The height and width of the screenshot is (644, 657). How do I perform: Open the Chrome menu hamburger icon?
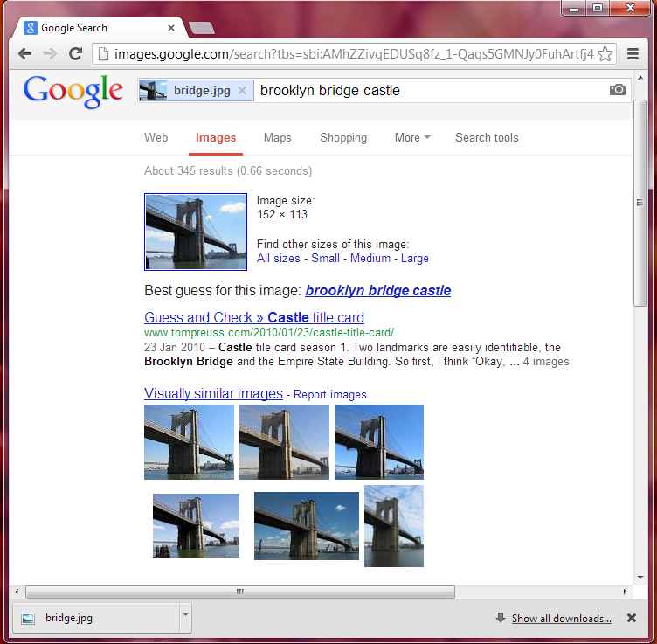pyautogui.click(x=633, y=53)
